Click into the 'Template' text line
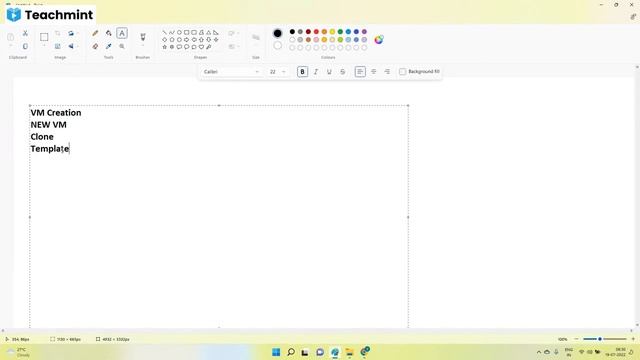 pos(50,149)
